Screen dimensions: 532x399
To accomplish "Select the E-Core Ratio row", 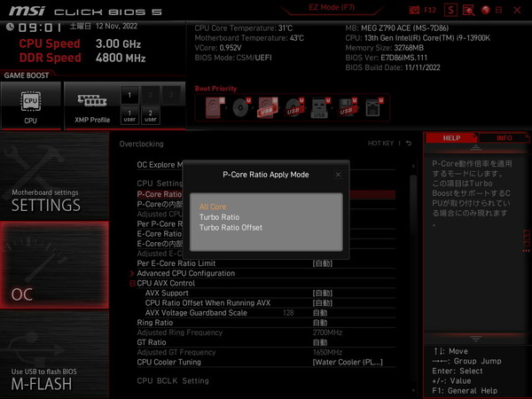I will (160, 234).
